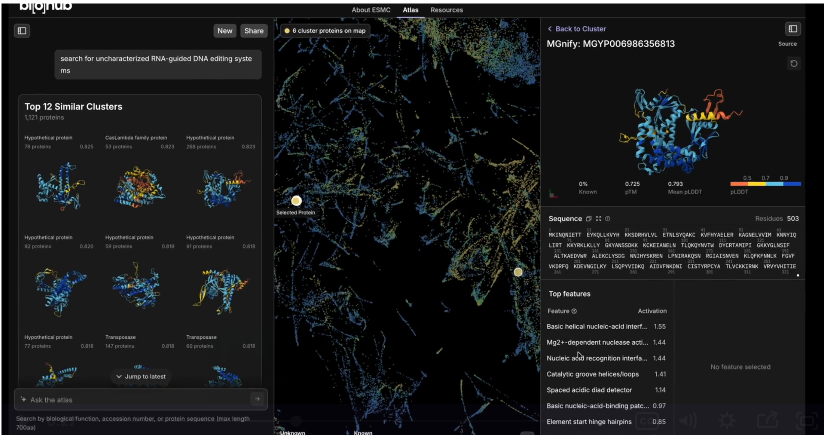Open Transposase cluster with 60 proteins

220,360
